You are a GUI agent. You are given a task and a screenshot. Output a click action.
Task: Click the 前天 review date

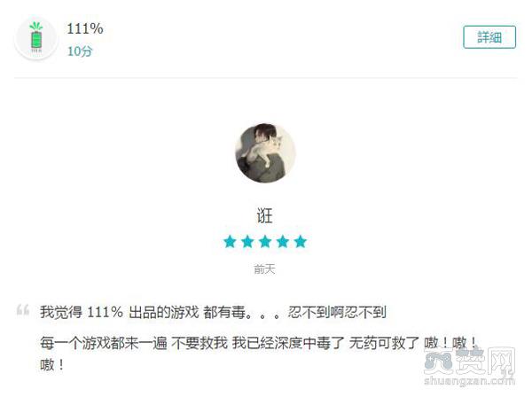(264, 269)
